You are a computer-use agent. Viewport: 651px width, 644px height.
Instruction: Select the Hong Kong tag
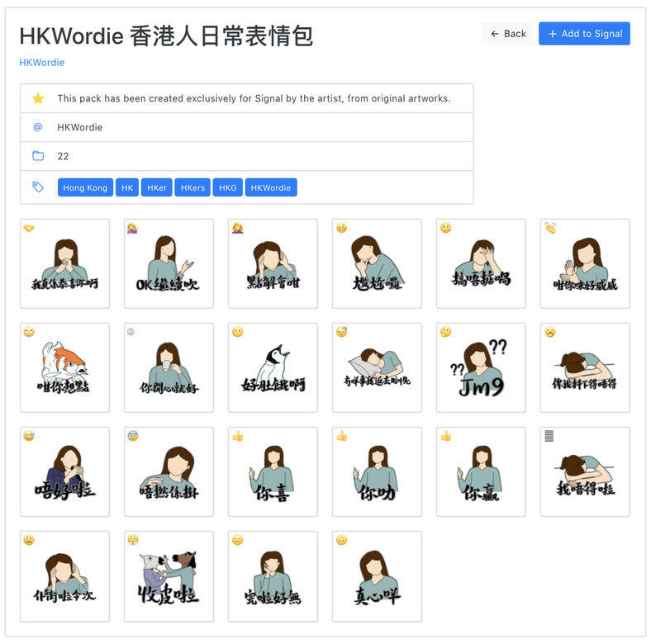click(85, 187)
